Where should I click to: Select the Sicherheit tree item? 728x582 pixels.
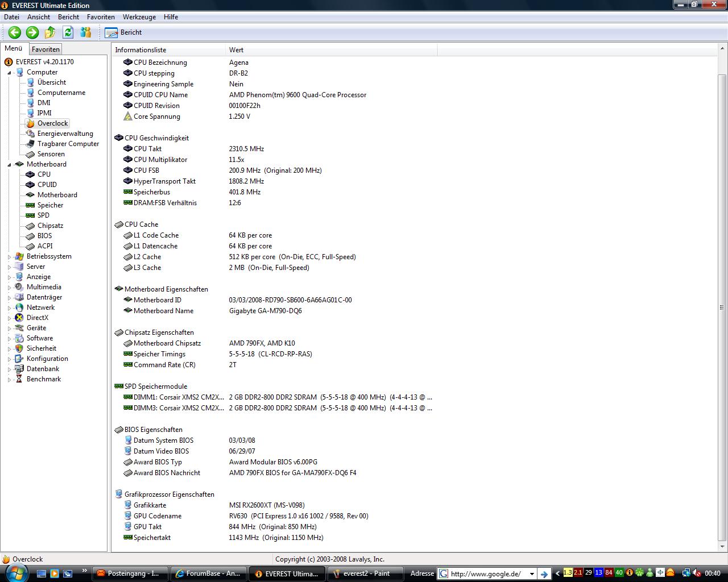tap(42, 348)
